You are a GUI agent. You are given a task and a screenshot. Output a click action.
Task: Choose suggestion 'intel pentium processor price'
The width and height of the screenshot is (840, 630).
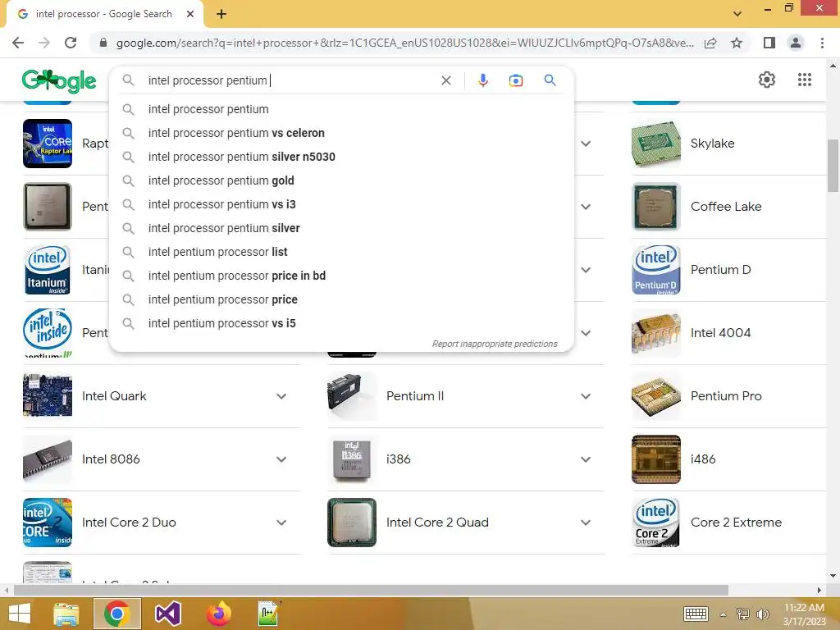[x=341, y=299]
